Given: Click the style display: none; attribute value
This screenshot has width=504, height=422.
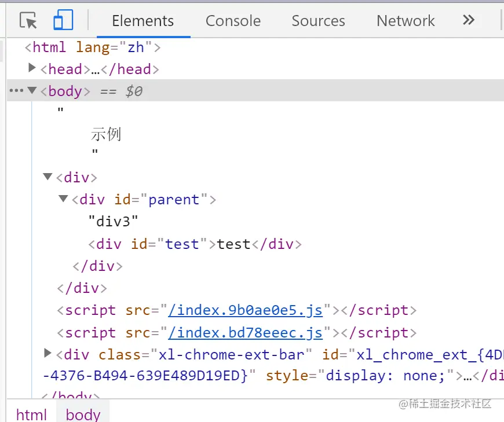Looking at the screenshot, I should pyautogui.click(x=385, y=376).
